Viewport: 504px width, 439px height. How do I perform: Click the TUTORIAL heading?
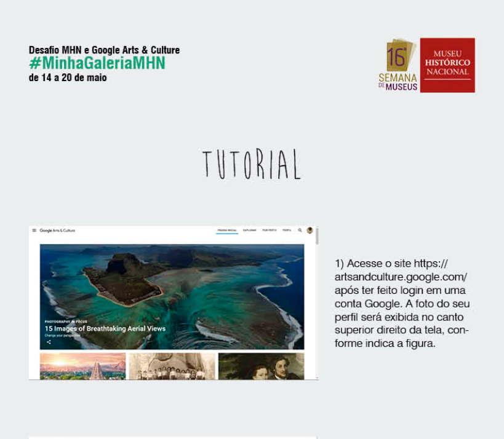[252, 164]
